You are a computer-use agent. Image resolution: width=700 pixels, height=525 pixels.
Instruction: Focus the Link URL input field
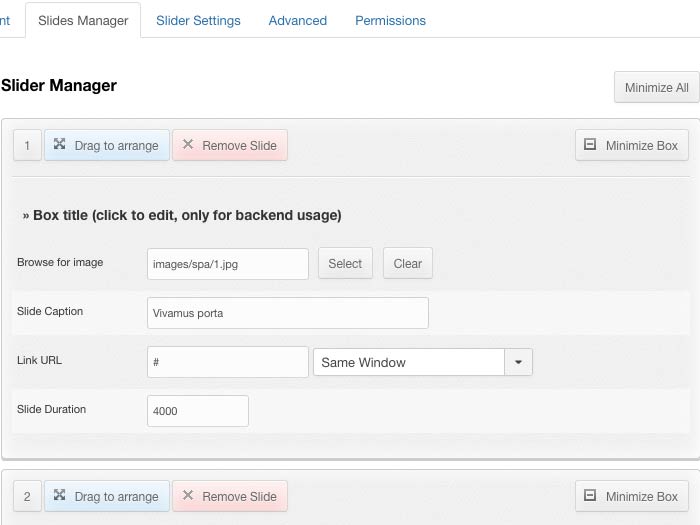[227, 362]
